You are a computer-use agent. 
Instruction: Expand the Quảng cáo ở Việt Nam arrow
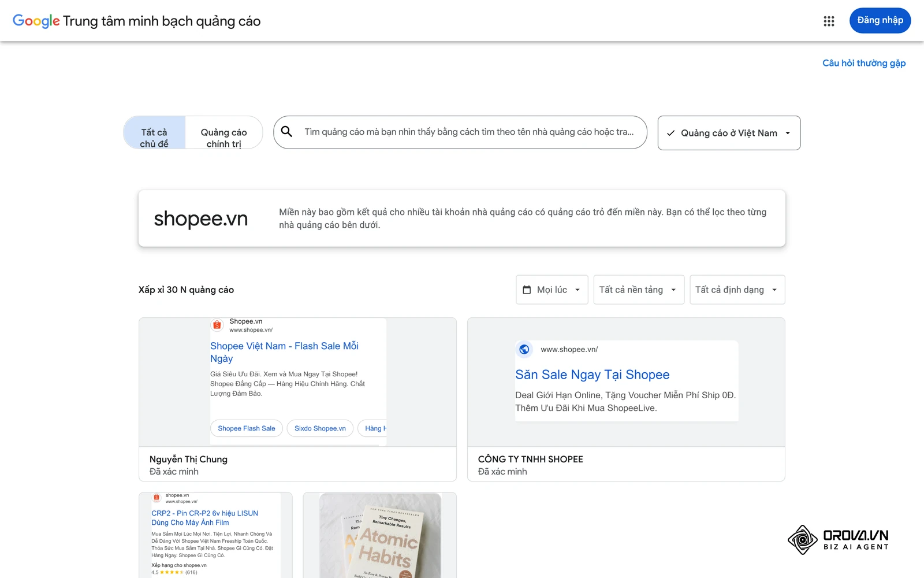coord(788,133)
